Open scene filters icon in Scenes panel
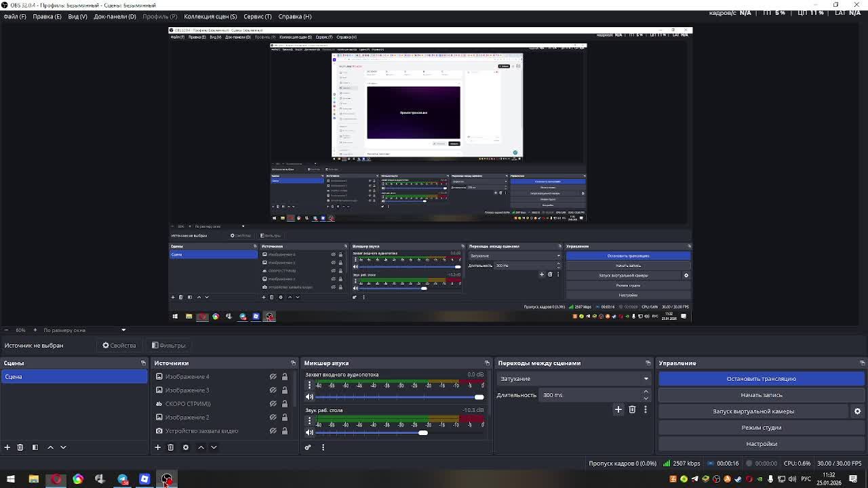 (35, 447)
